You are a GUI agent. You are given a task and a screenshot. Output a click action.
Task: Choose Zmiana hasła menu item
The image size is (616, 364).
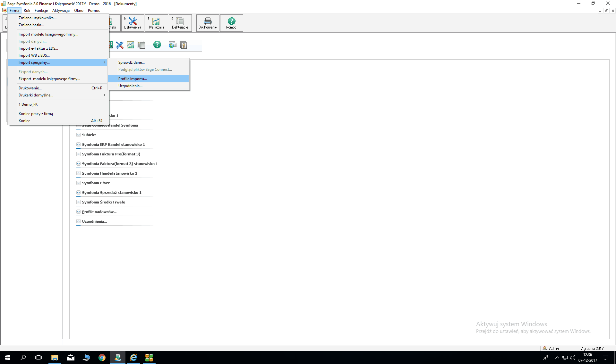[x=57, y=25]
